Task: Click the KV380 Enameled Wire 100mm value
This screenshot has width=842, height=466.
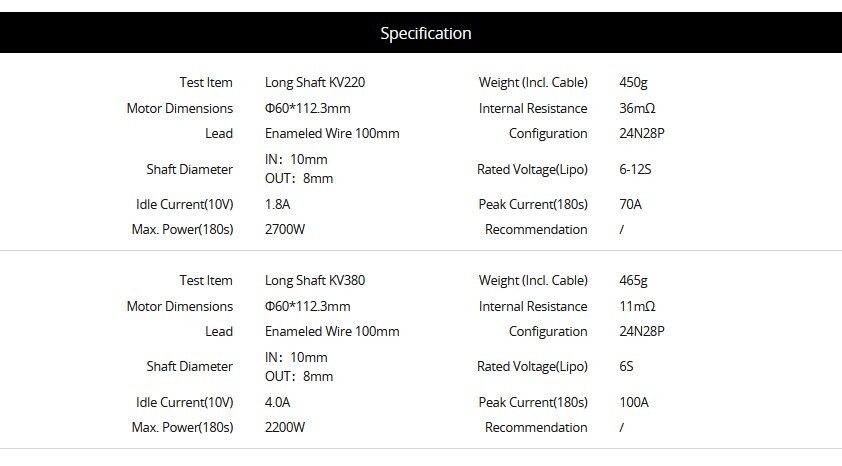Action: (332, 332)
